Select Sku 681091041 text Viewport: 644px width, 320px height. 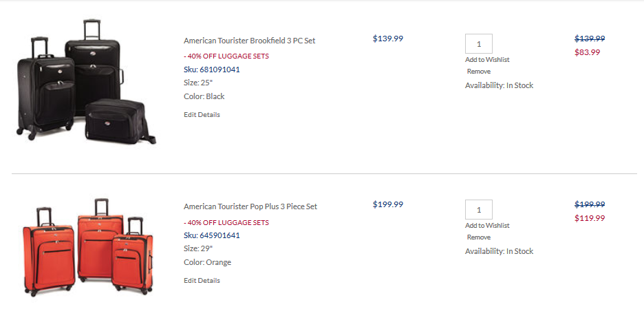point(211,70)
